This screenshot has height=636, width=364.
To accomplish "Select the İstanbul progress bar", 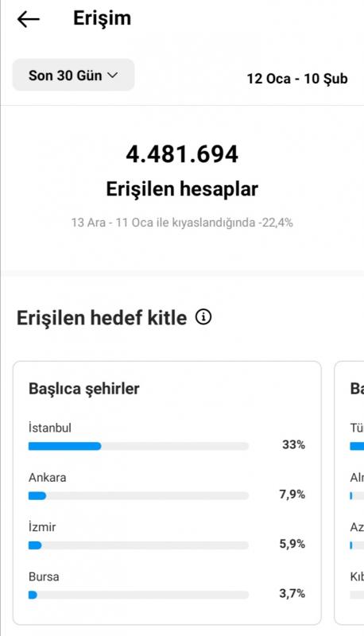I will [138, 446].
